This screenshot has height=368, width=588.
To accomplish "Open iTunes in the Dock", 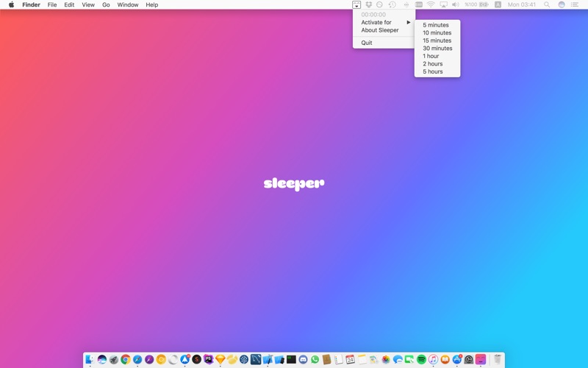I will 433,359.
